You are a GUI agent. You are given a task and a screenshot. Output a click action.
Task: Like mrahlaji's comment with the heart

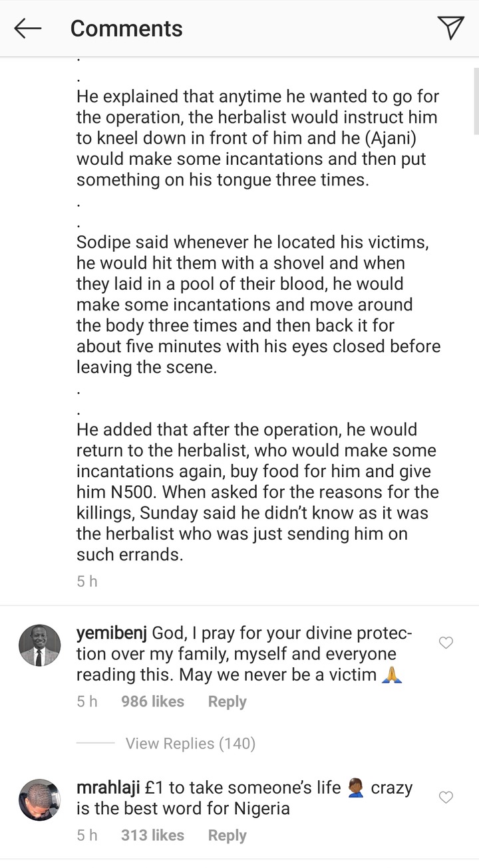[x=446, y=798]
